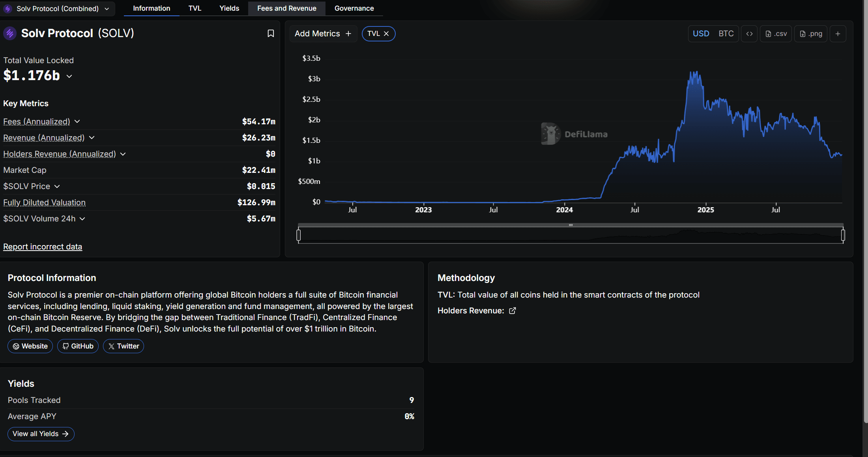
Task: Expand the Fees (Annualized) row
Action: pos(77,122)
